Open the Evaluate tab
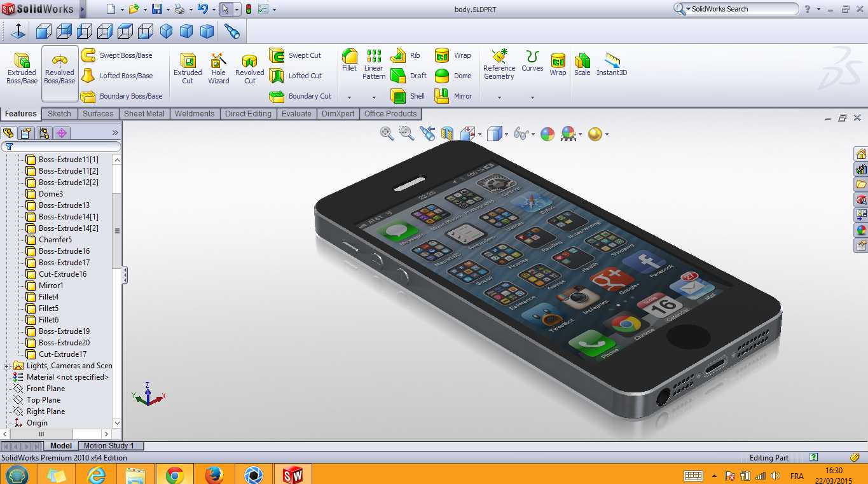The width and height of the screenshot is (868, 484). pyautogui.click(x=297, y=114)
